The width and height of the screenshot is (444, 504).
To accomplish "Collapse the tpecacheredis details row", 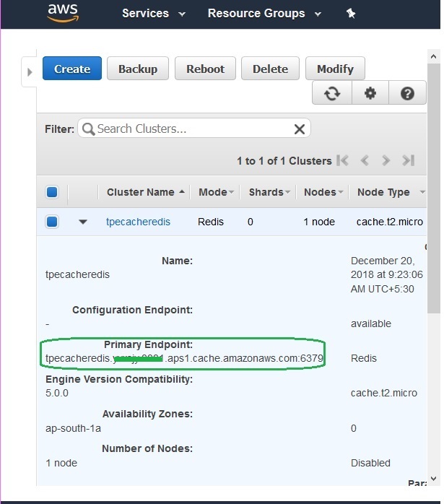I will 83,222.
